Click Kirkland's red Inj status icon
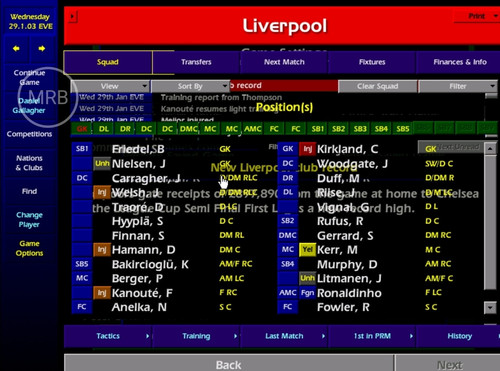This screenshot has height=371, width=500. tap(307, 149)
